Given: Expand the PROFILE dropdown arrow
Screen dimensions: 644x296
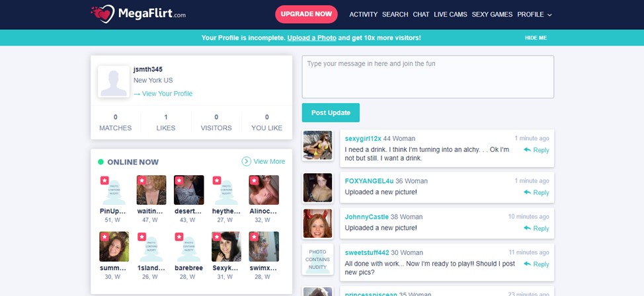Looking at the screenshot, I should tap(549, 15).
